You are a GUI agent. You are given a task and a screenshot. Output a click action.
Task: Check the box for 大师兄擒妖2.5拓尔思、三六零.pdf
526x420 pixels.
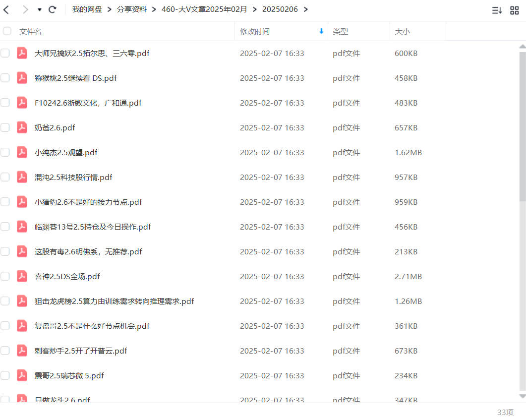tap(5, 53)
